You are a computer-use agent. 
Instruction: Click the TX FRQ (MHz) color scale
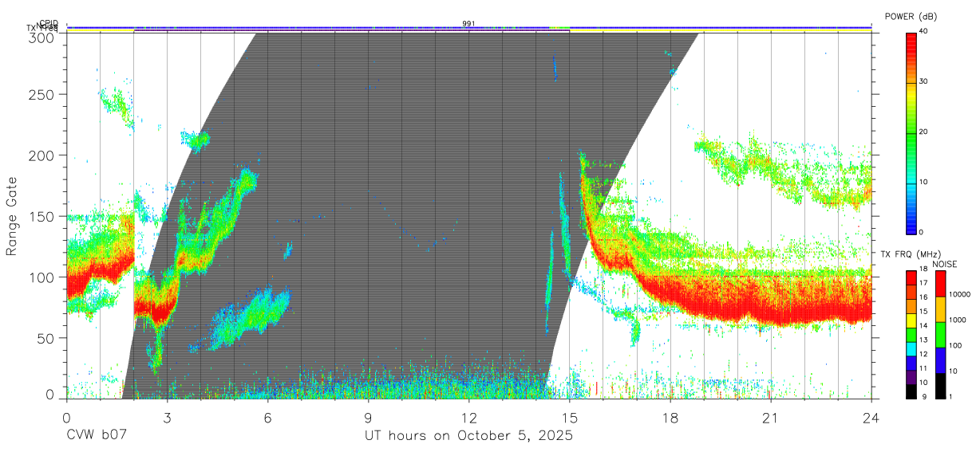tap(911, 334)
